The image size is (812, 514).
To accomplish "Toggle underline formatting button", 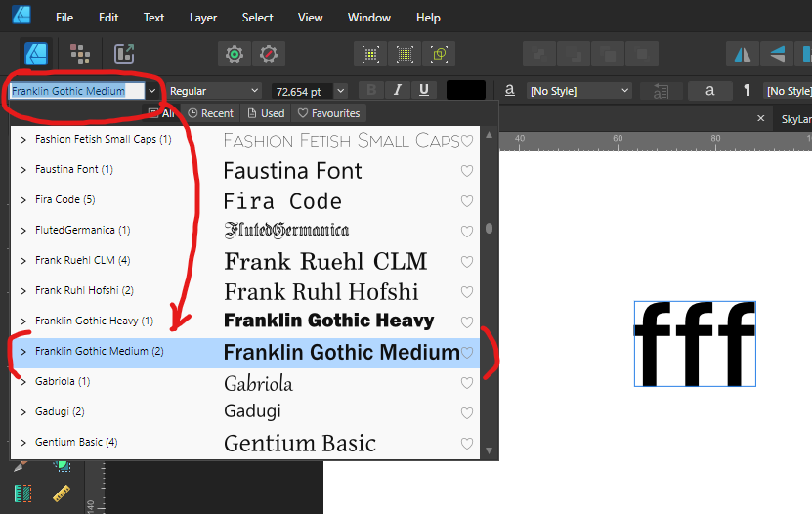I will [x=423, y=91].
